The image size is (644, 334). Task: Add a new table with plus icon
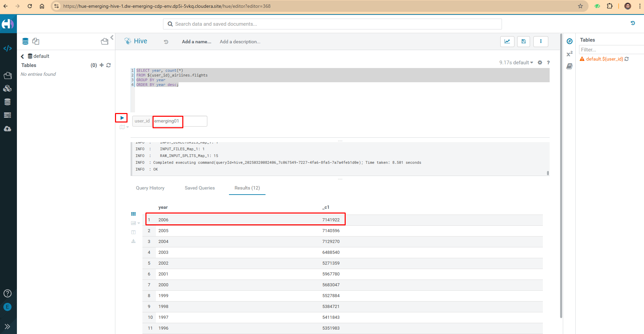coord(101,65)
